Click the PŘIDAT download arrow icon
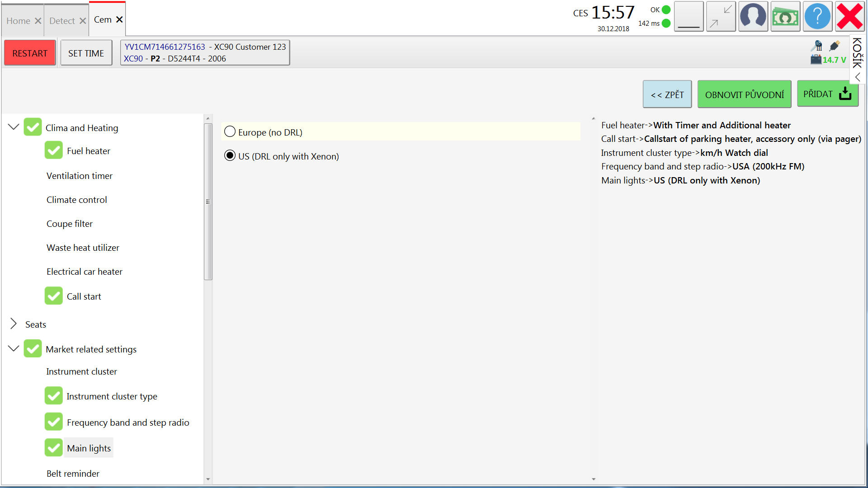The width and height of the screenshot is (868, 488). coord(845,94)
